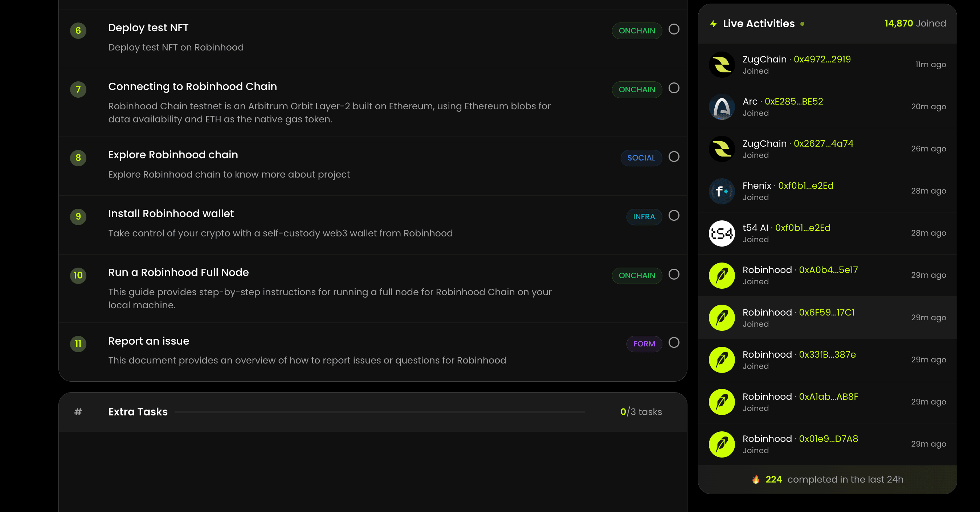Click the 14,870 Joined counter
Image resolution: width=980 pixels, height=512 pixels.
tap(915, 24)
